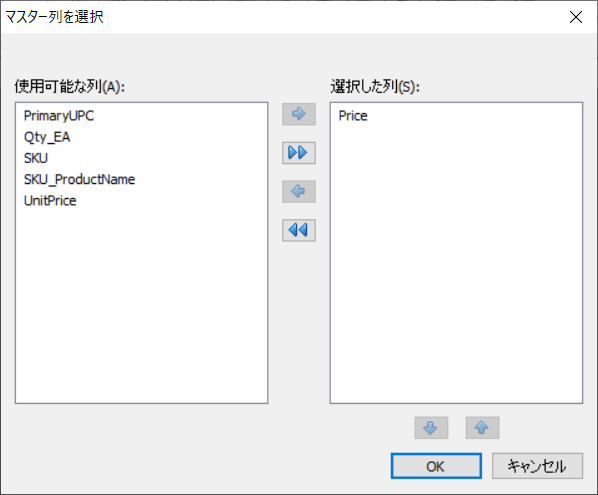Select SKU_ProductName in the list
Image resolution: width=598 pixels, height=495 pixels.
(79, 180)
